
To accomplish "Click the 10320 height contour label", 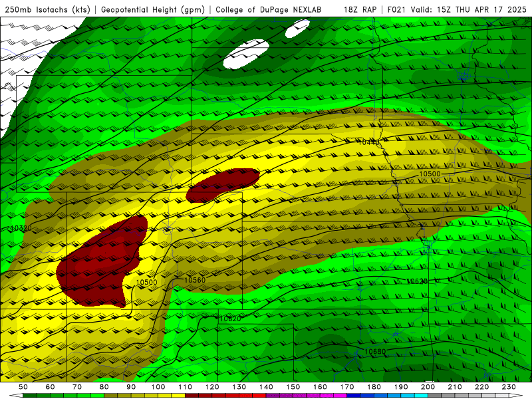I will (21, 228).
